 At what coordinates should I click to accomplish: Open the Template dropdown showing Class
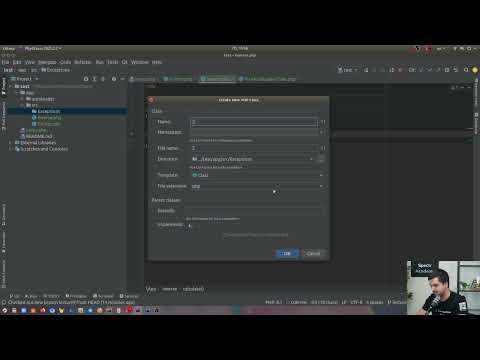[x=257, y=175]
